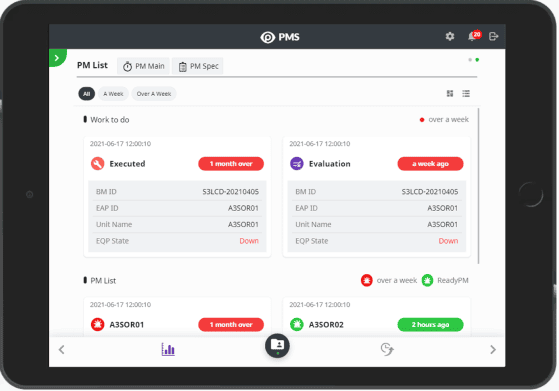Switch to list view layout

pyautogui.click(x=466, y=93)
